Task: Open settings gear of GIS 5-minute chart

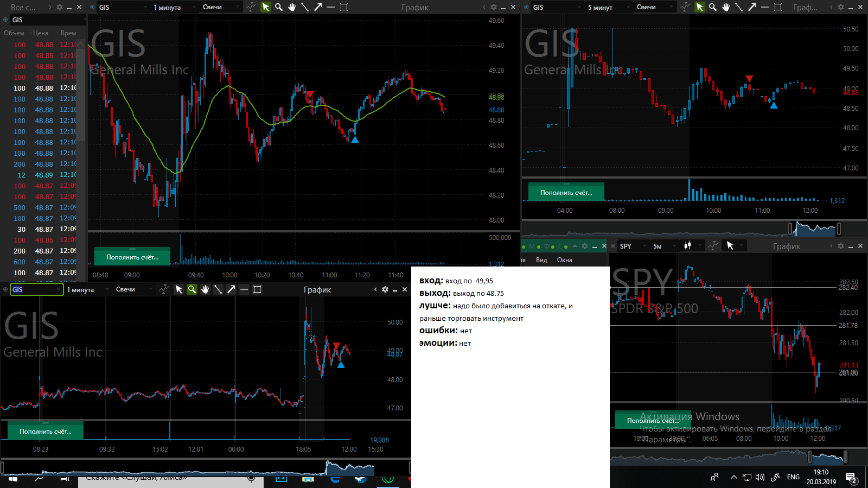Action: [840, 7]
